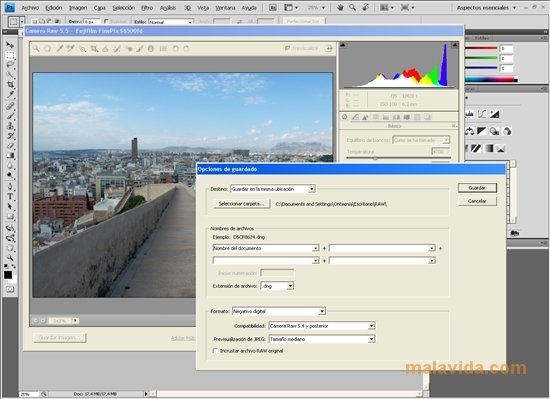550x399 pixels.
Task: Select the Eraser tool
Action: coord(10,146)
